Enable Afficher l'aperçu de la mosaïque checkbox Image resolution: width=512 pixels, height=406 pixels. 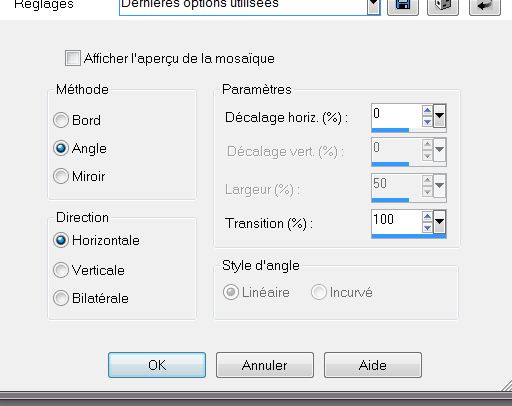point(73,58)
